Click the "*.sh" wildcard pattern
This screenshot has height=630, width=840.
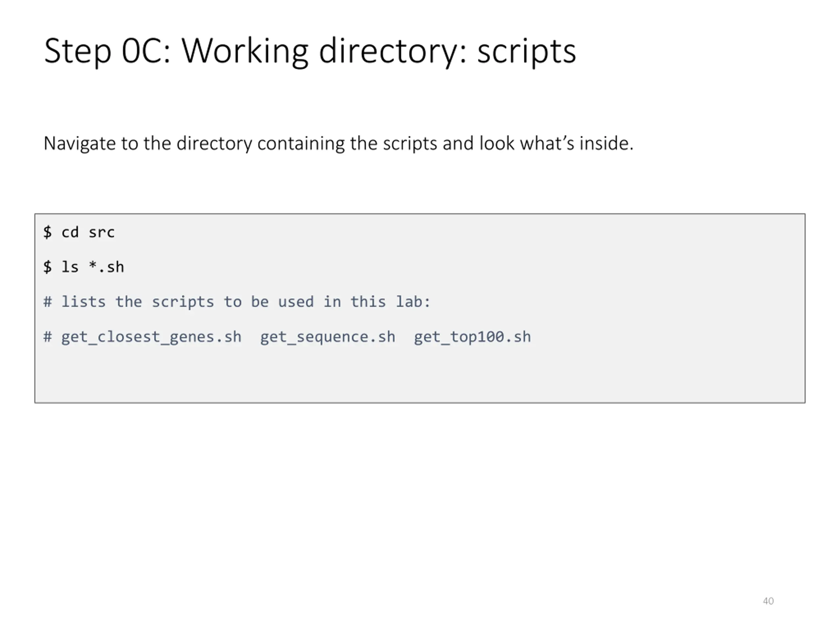pyautogui.click(x=106, y=267)
